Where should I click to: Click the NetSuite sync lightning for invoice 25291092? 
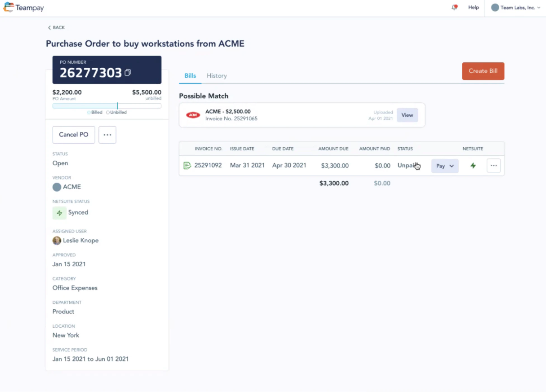pos(473,166)
